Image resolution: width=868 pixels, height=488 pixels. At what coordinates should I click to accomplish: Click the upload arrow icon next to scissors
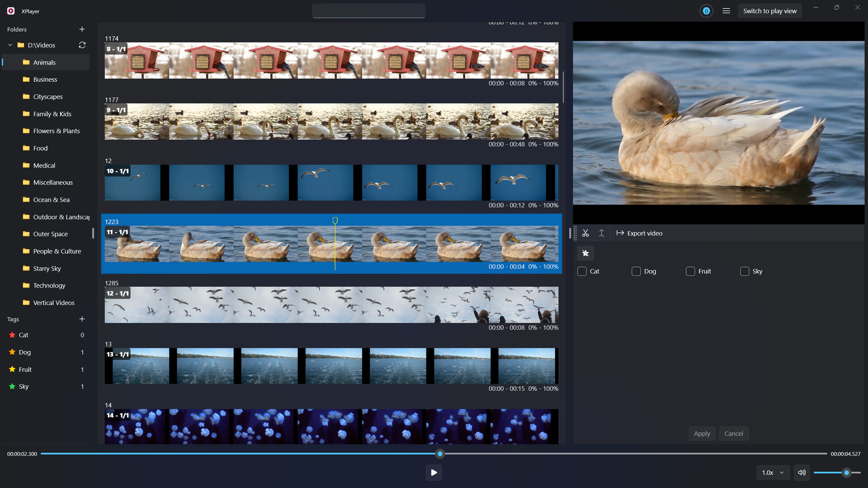pyautogui.click(x=602, y=233)
